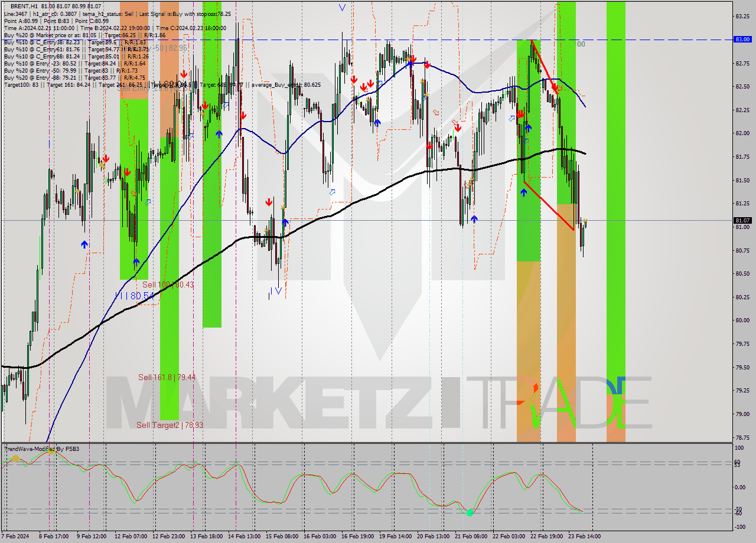Select the 'Sell Target2 | 78.93' label
The width and height of the screenshot is (756, 543).
(170, 425)
